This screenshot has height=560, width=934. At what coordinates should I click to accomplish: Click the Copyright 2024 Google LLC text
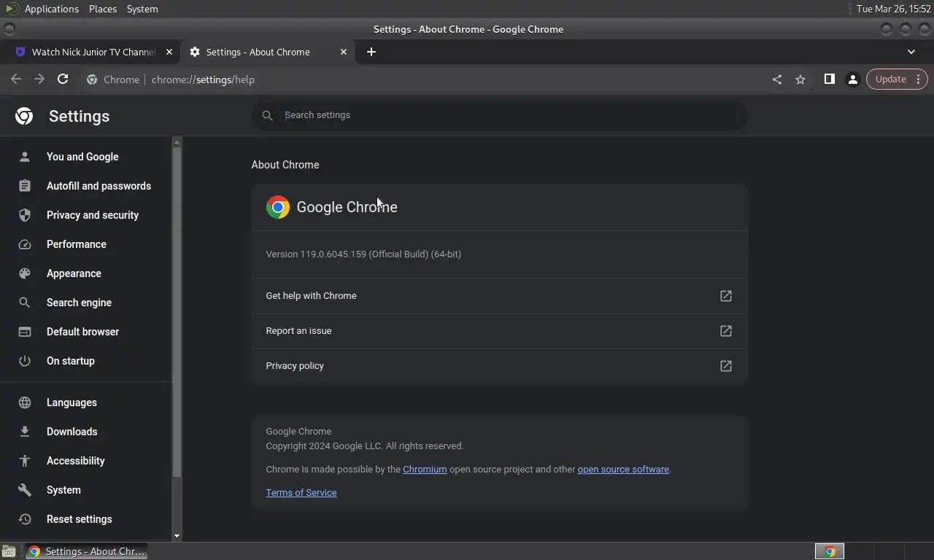pyautogui.click(x=365, y=446)
